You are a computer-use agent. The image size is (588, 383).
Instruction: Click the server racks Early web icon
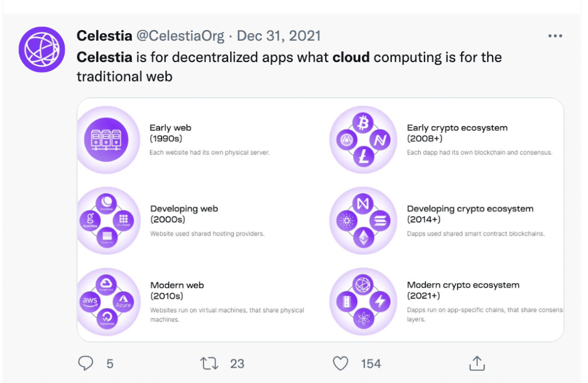pyautogui.click(x=106, y=140)
